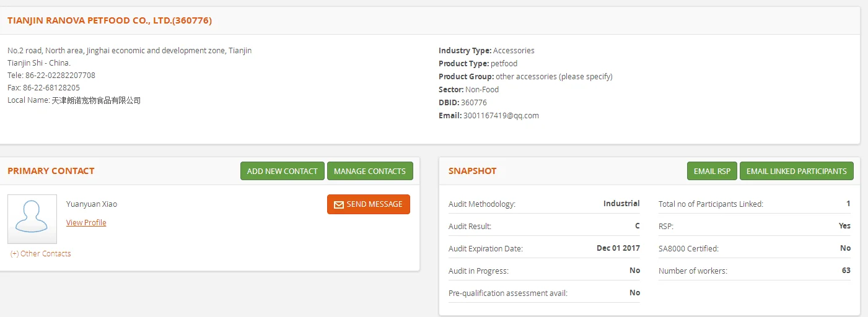Click the Audit Methodology value Industrial
Screen dimensions: 868x317
click(621, 204)
